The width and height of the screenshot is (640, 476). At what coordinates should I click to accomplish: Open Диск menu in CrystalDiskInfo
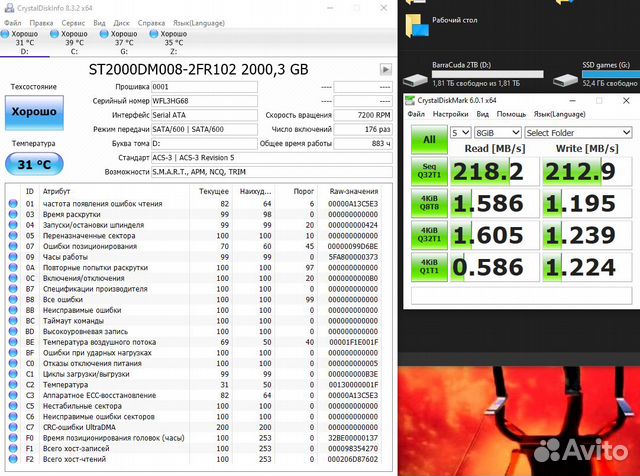(x=121, y=23)
